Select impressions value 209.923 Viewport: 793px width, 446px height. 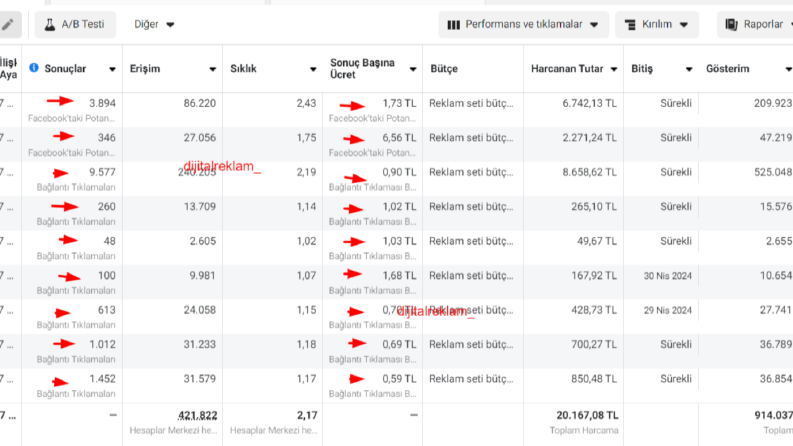point(773,103)
